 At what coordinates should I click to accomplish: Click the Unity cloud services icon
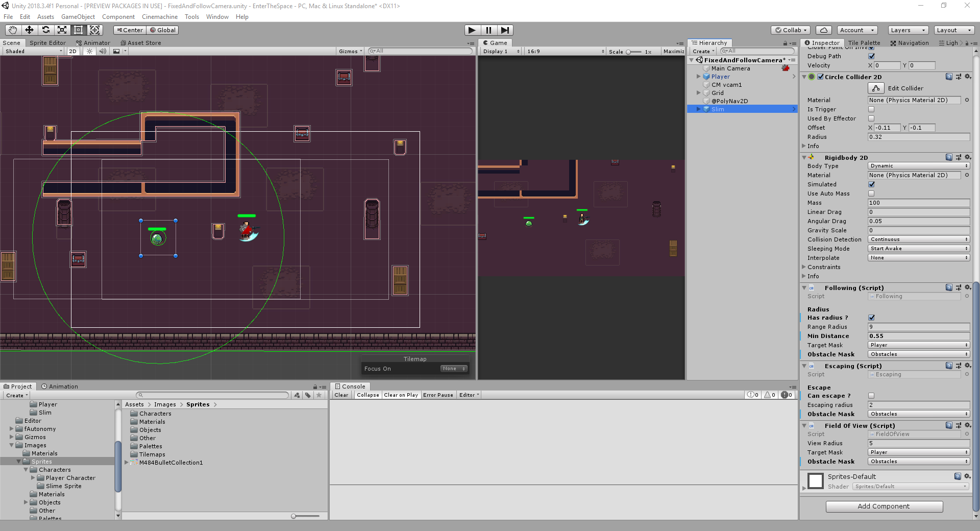[823, 30]
